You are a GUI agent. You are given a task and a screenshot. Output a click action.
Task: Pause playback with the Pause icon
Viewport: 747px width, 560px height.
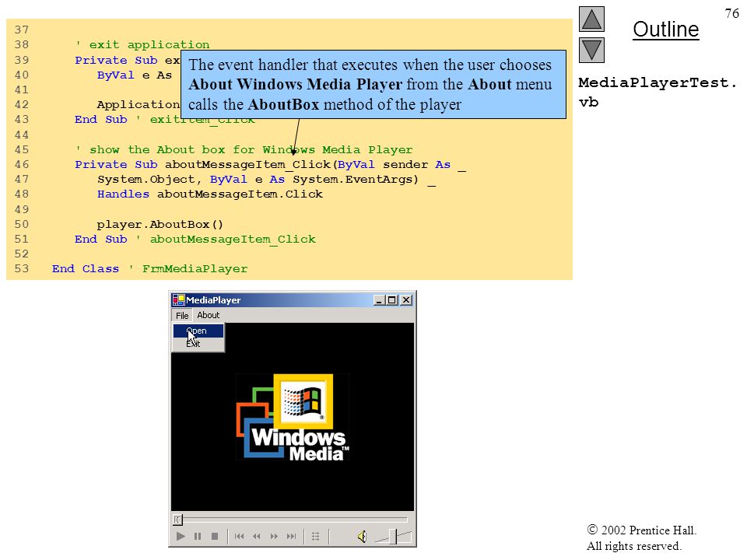coord(198,536)
